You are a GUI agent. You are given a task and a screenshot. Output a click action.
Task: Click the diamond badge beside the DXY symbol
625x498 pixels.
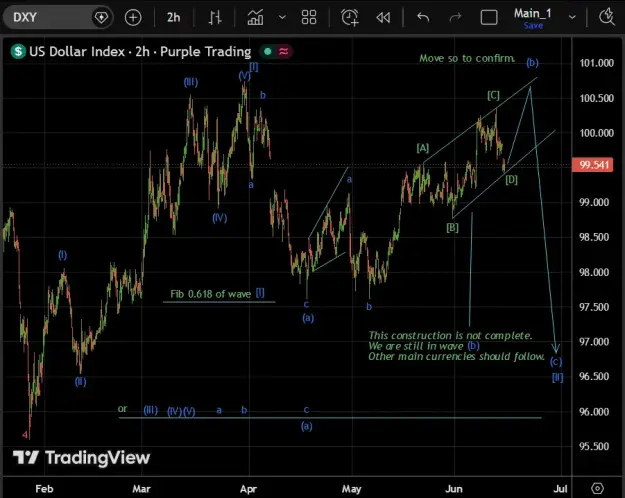[x=101, y=18]
